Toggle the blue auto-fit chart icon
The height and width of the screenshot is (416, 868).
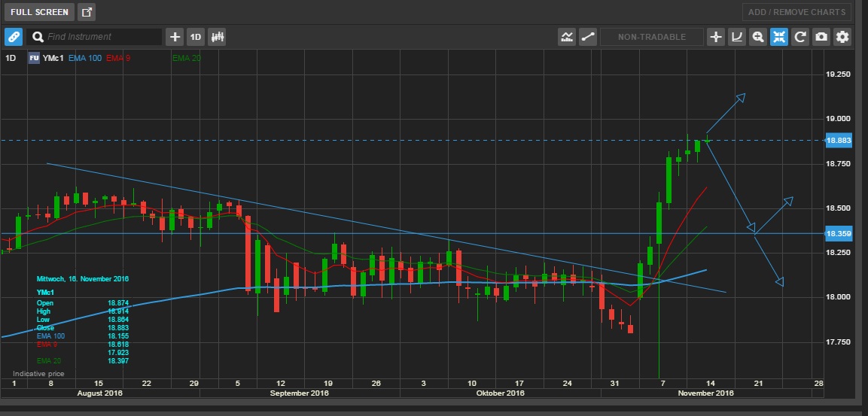(x=779, y=37)
